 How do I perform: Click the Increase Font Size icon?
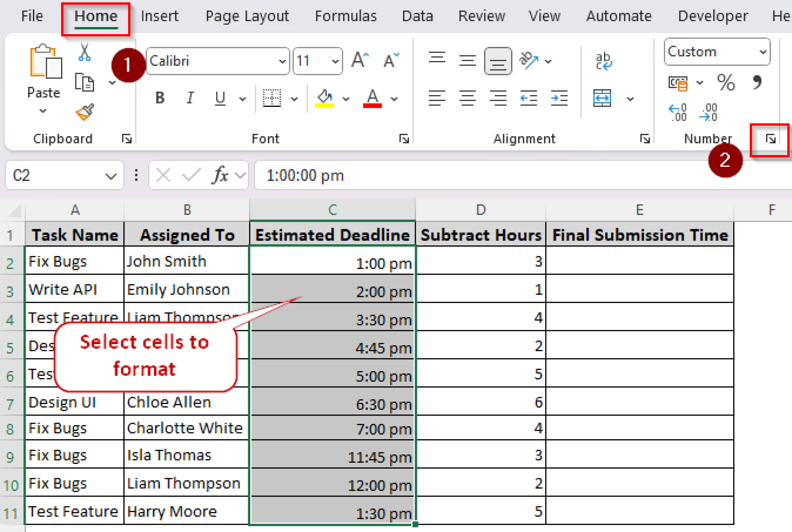[x=359, y=60]
